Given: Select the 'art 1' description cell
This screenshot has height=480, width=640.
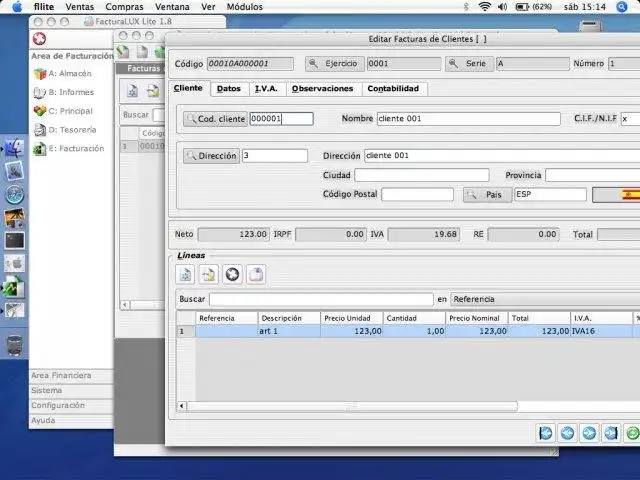Looking at the screenshot, I should (289, 331).
